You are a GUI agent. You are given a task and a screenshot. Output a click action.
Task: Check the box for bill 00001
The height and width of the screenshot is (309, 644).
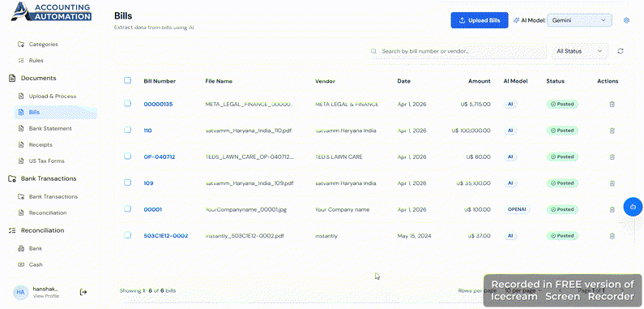pyautogui.click(x=127, y=208)
